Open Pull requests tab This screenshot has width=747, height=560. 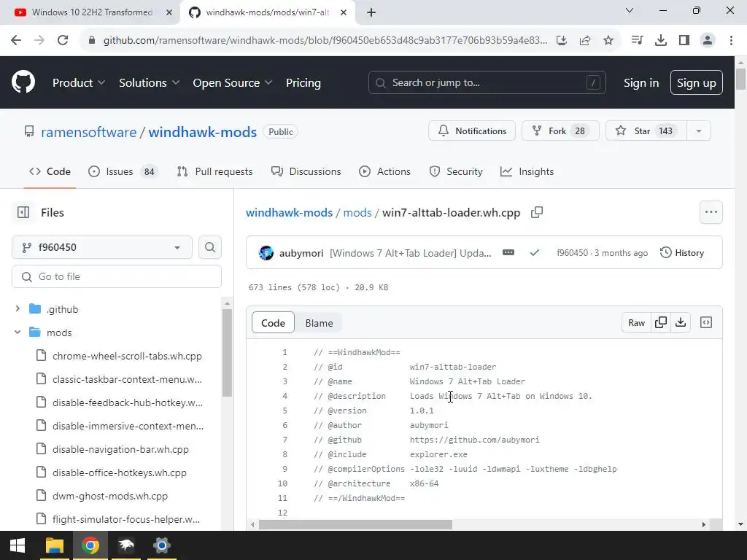(x=215, y=171)
